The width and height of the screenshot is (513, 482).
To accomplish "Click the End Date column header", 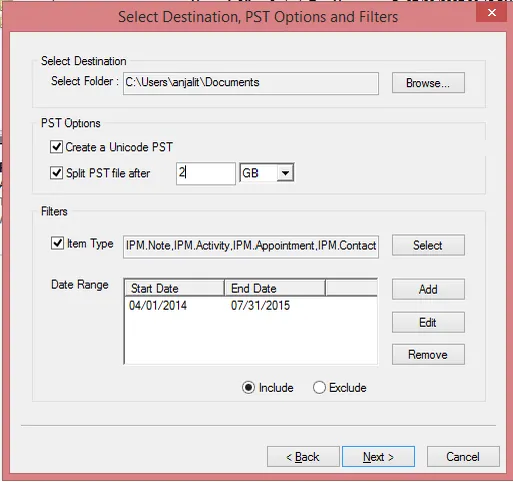I will pos(275,288).
